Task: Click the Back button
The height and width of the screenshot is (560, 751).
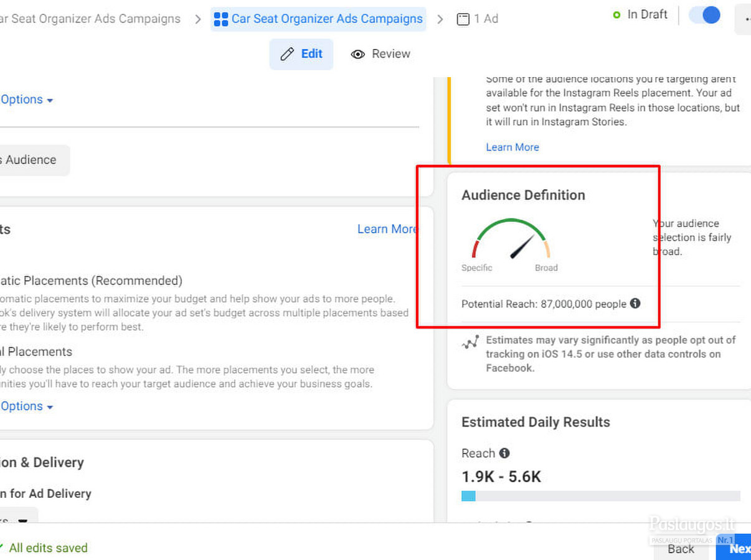Action: [x=681, y=548]
